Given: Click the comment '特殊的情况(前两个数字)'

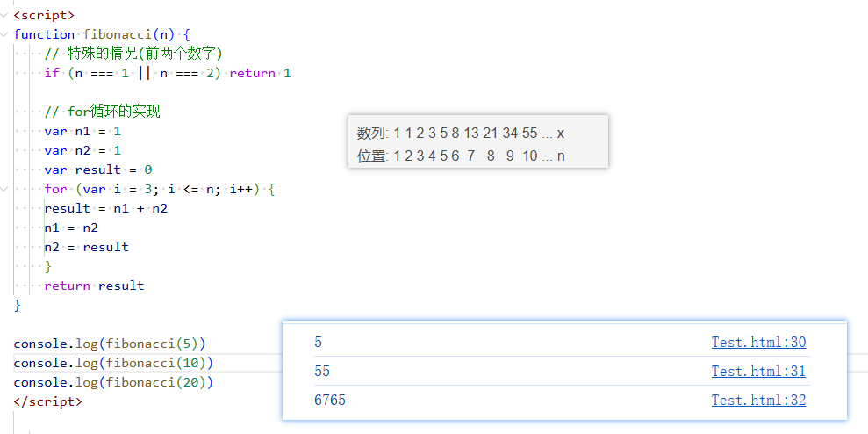Looking at the screenshot, I should [133, 54].
